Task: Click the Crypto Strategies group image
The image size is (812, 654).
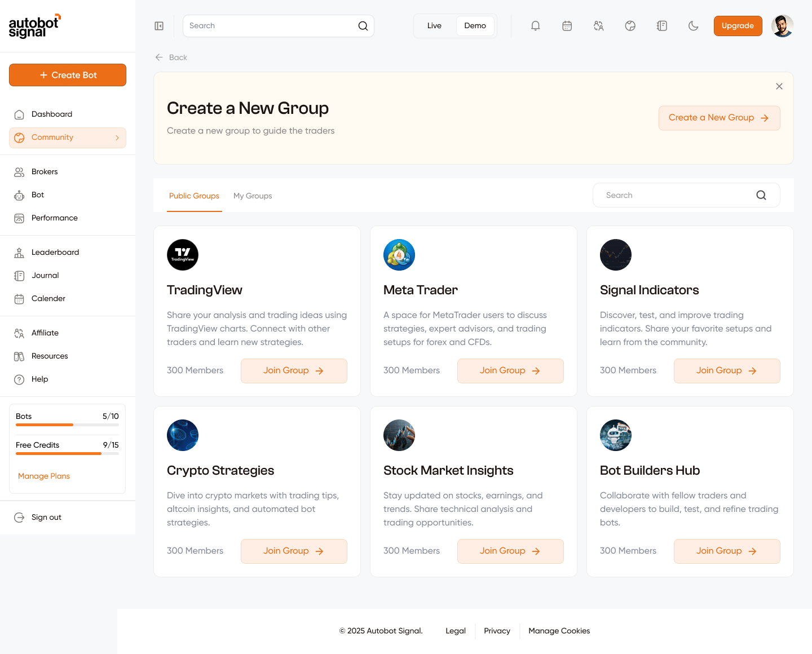Action: coord(183,435)
